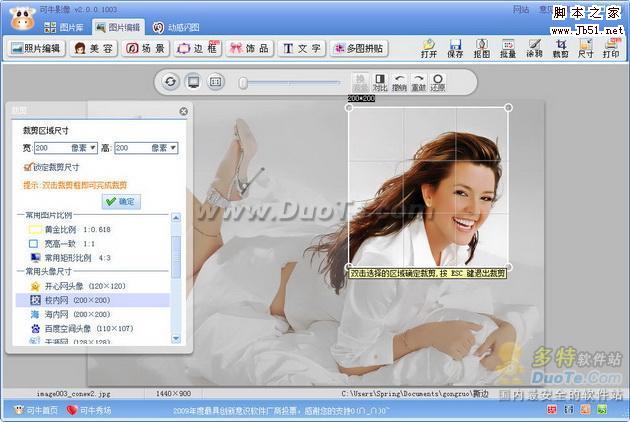630x422 pixels.
Task: Select the 抠图 (Cutout) tool icon
Action: (481, 48)
